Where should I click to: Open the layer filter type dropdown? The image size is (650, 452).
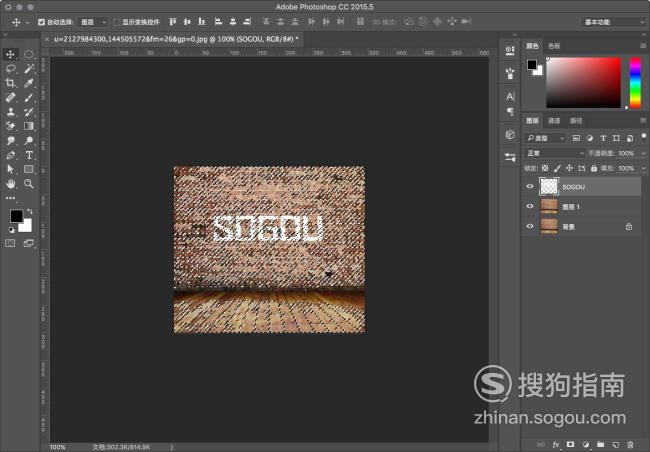coord(545,138)
